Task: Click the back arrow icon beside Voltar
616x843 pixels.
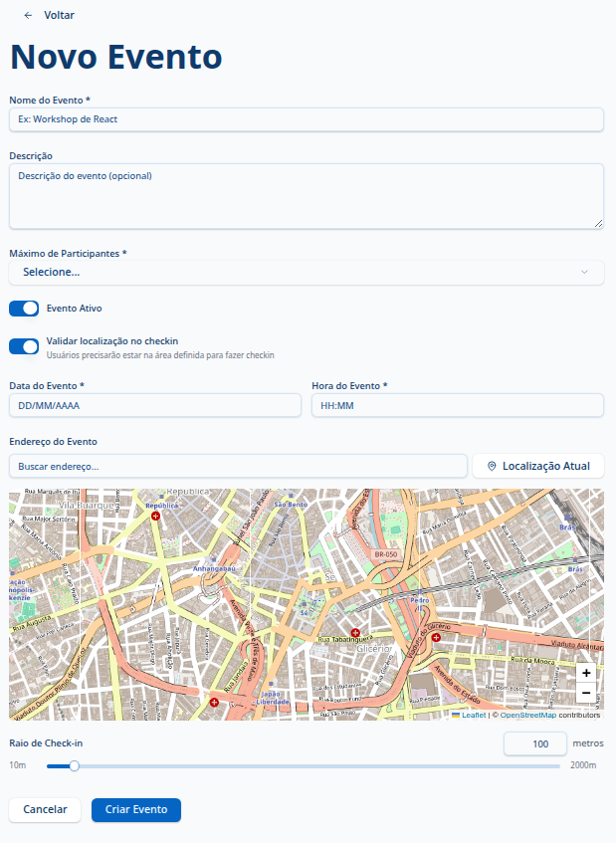Action: [28, 16]
